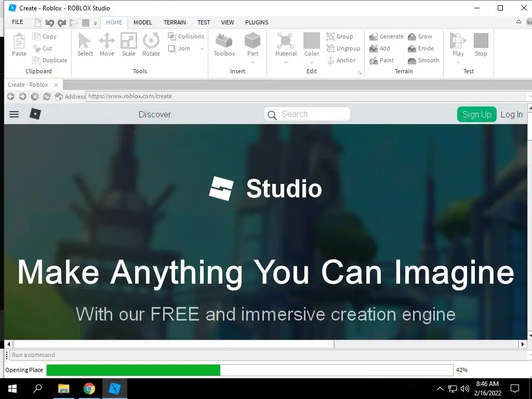Click the Ungroup icon
The image size is (532, 399).
click(330, 48)
